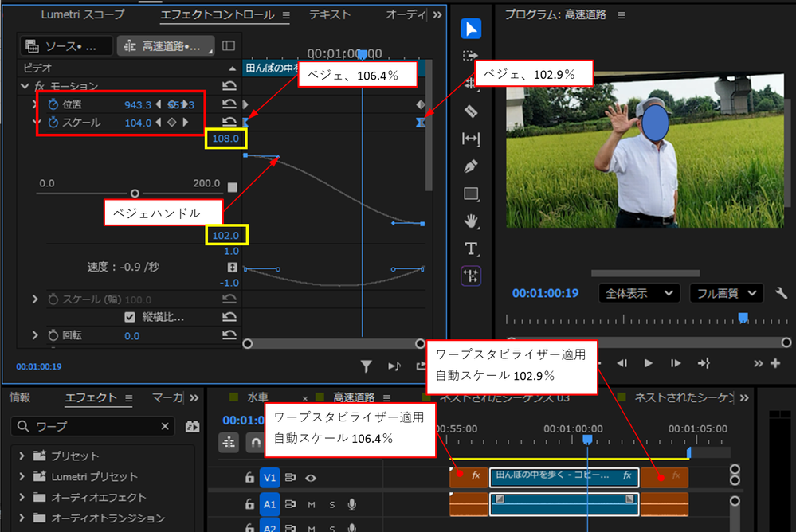This screenshot has height=532, width=796.
Task: Go to next Scale keyframe
Action: 186,123
